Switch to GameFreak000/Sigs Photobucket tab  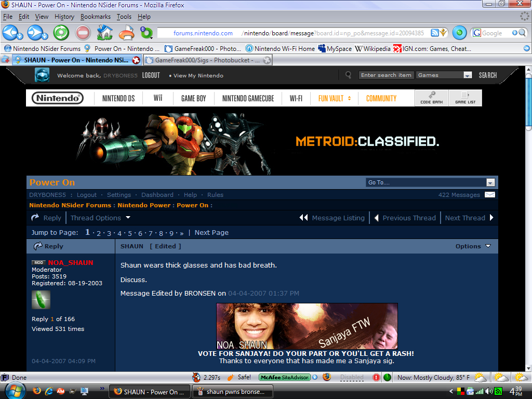point(208,60)
